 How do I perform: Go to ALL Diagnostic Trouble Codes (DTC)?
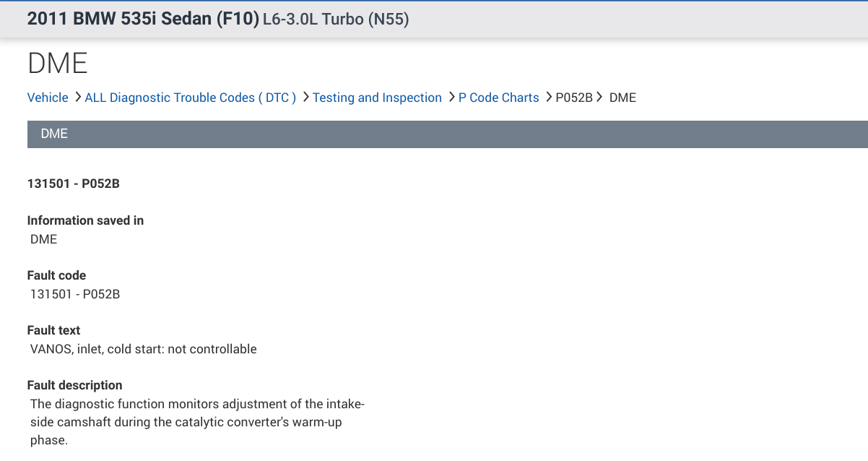(x=190, y=98)
